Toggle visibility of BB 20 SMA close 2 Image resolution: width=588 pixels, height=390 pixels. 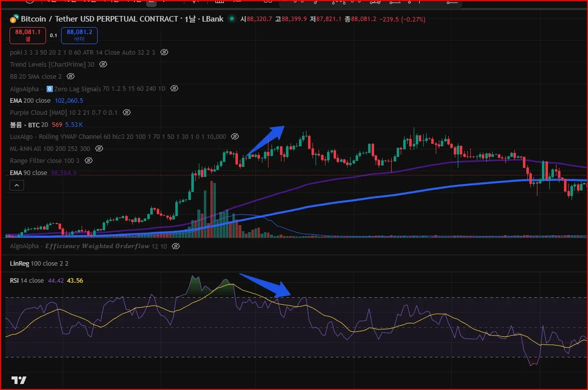(x=71, y=76)
